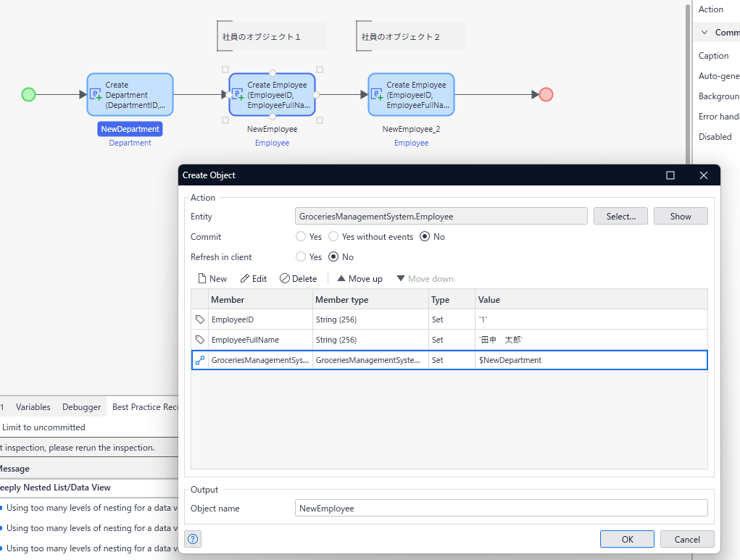The width and height of the screenshot is (740, 560).
Task: Open help with the question mark icon
Action: tap(193, 539)
